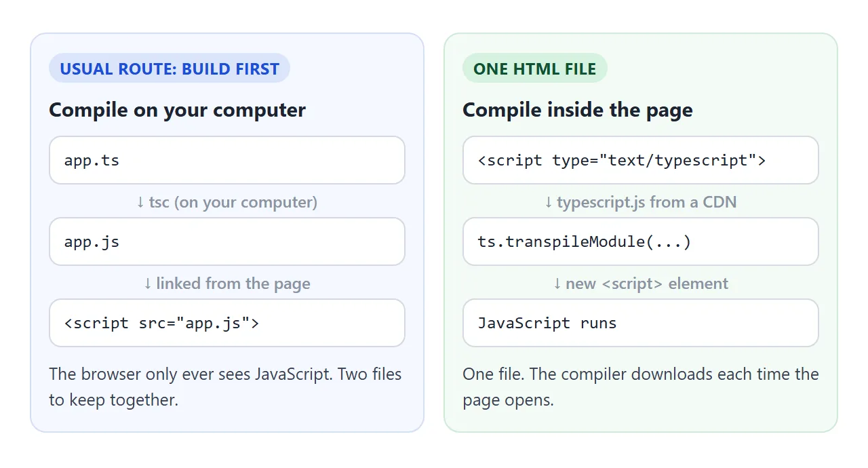Click the 'USUAL ROUTE: BUILD FIRST' badge

170,69
